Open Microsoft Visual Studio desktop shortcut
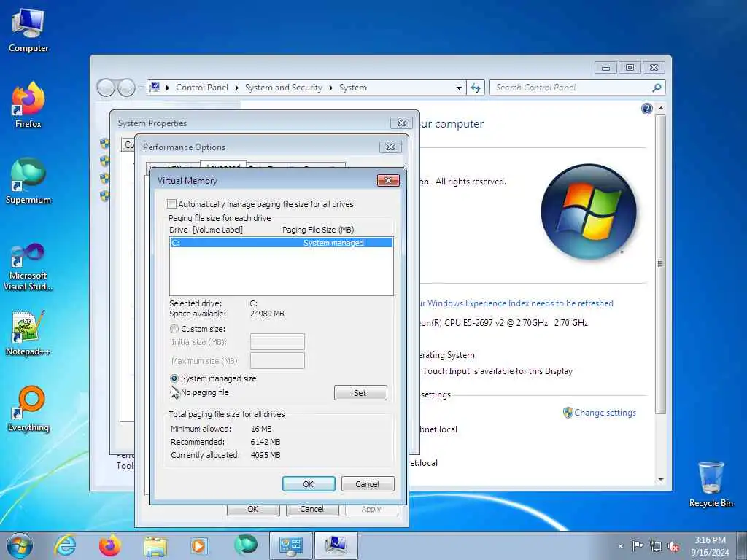 point(28,267)
